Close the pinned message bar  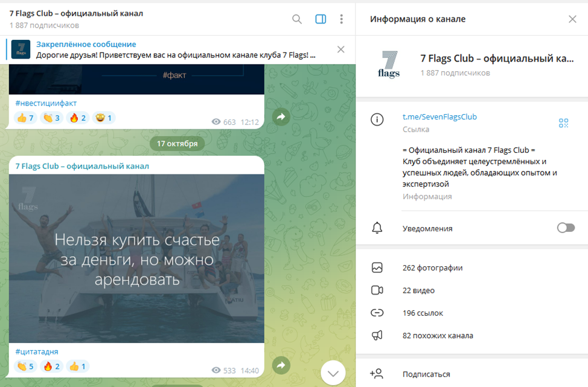coord(341,50)
